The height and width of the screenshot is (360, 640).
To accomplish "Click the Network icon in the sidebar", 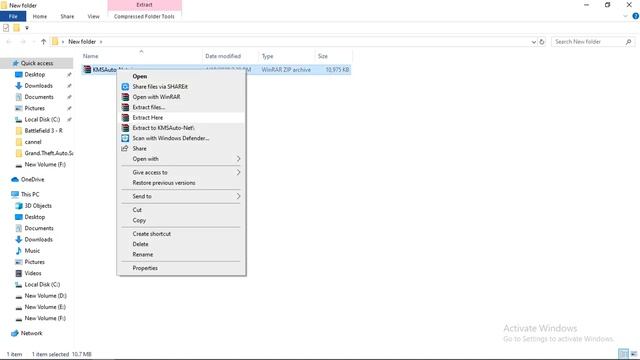I will pyautogui.click(x=15, y=333).
